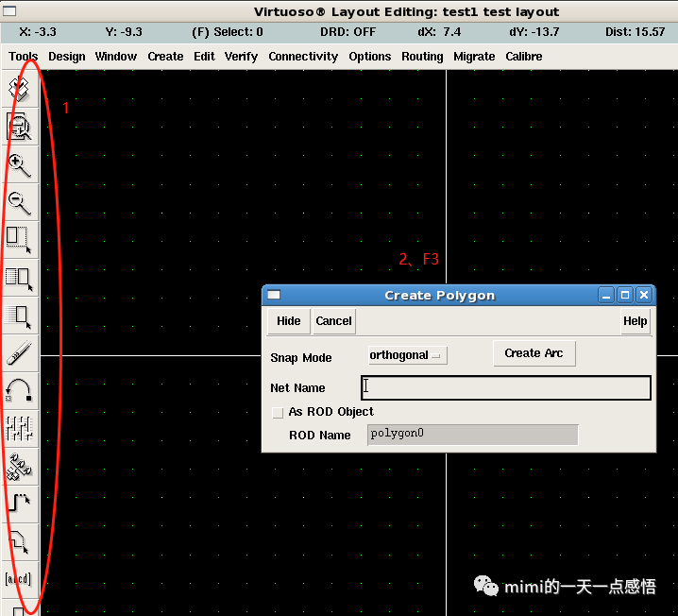Open the Create menu

click(x=165, y=57)
